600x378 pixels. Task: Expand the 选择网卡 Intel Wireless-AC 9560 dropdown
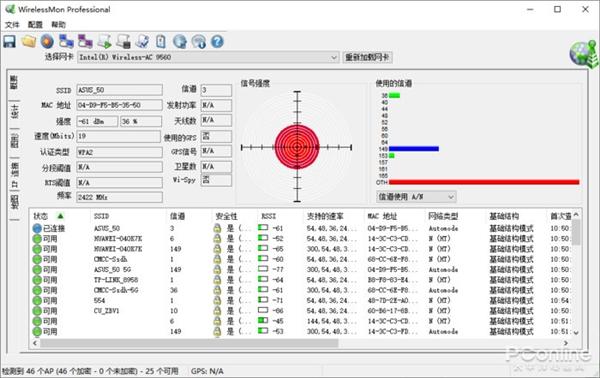208,57
